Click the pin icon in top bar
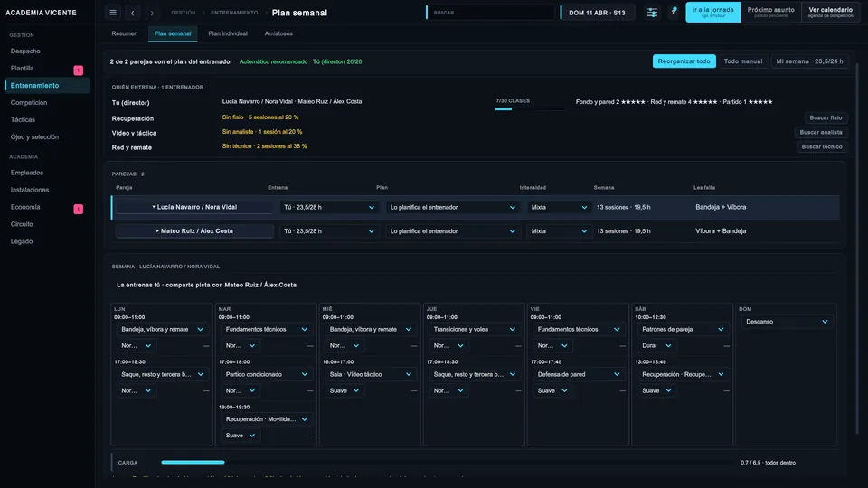Viewport: 868px width, 488px height. click(x=674, y=11)
